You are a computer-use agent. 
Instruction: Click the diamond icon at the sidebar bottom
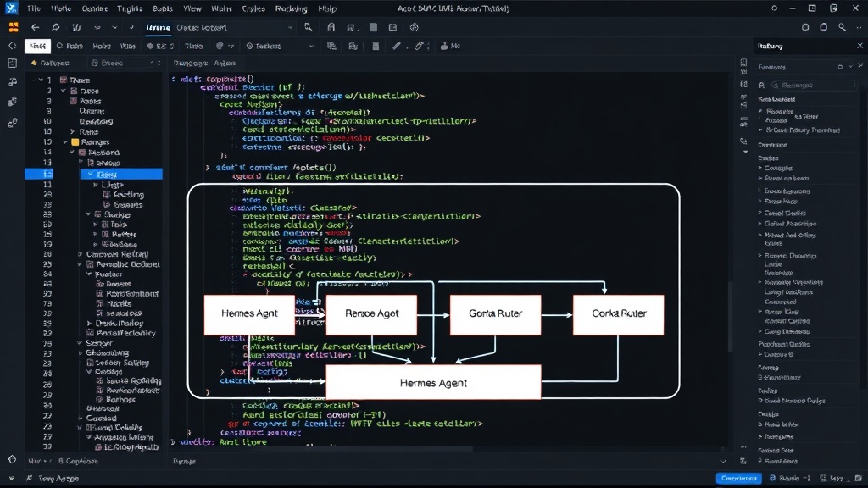point(12,459)
